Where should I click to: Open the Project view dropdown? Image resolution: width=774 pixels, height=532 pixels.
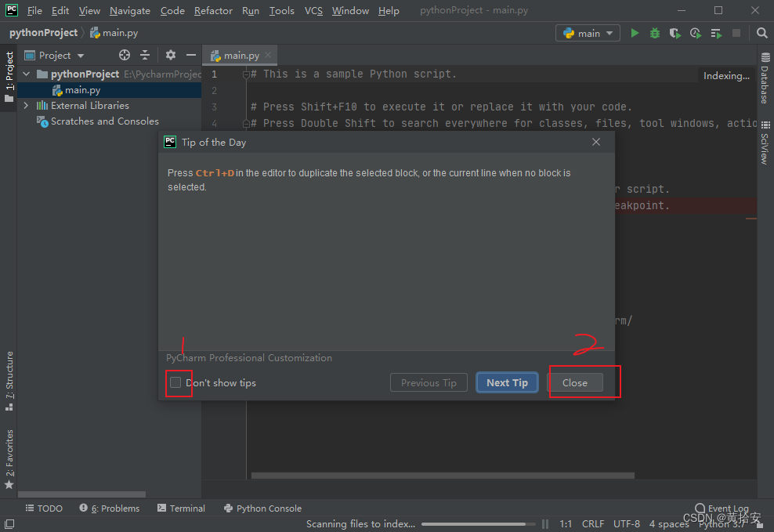pyautogui.click(x=54, y=56)
